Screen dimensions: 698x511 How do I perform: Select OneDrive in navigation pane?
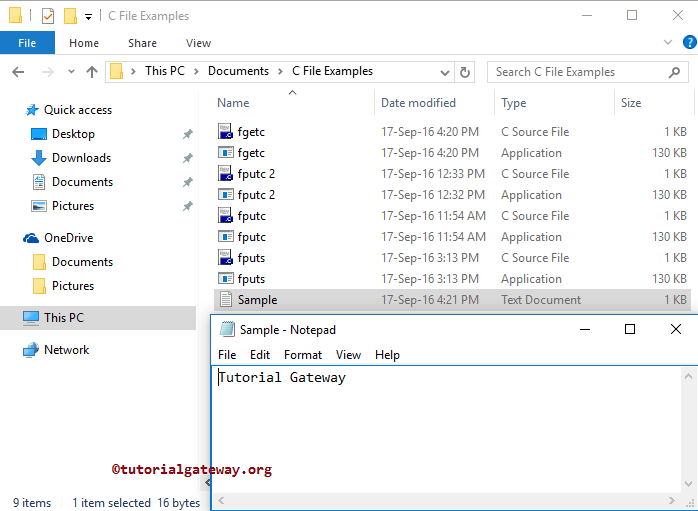pyautogui.click(x=69, y=238)
